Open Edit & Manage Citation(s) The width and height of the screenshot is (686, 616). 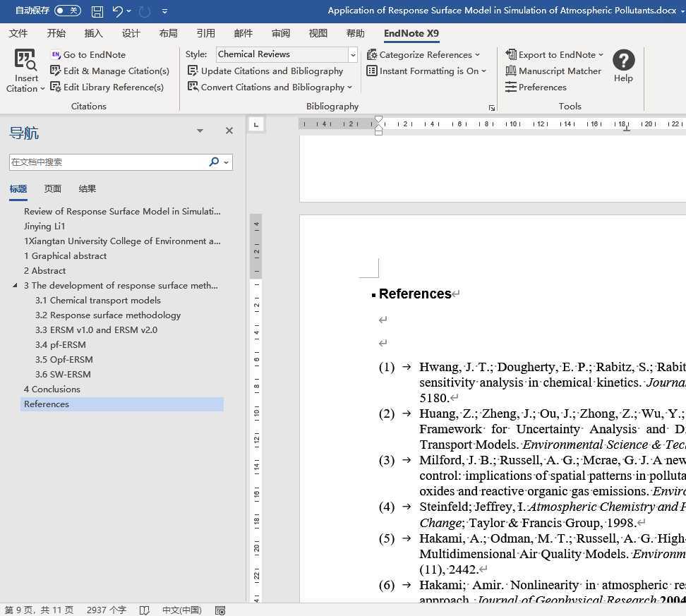pyautogui.click(x=109, y=71)
